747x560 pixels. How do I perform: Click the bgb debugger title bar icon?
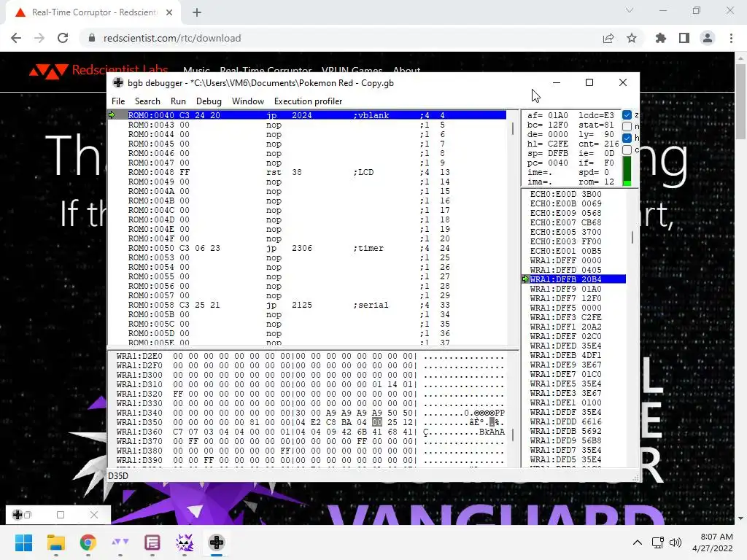pyautogui.click(x=117, y=83)
